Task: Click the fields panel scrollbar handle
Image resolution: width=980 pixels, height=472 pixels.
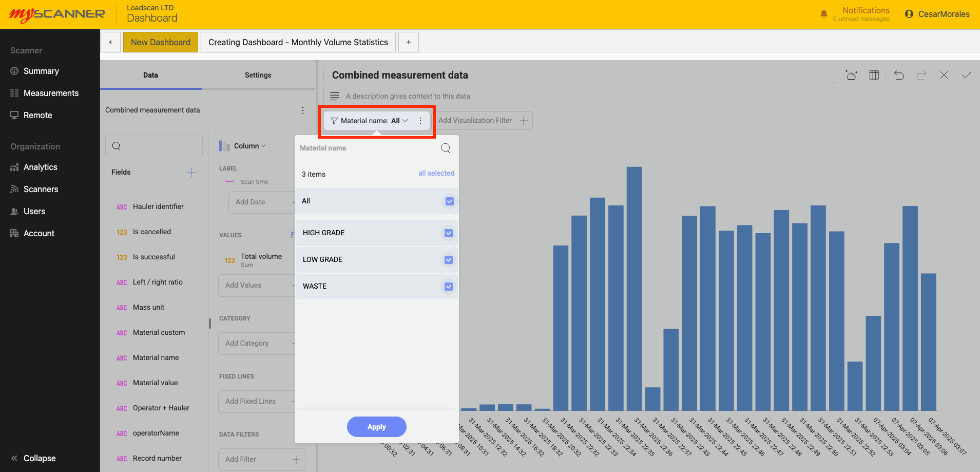Action: (x=210, y=324)
